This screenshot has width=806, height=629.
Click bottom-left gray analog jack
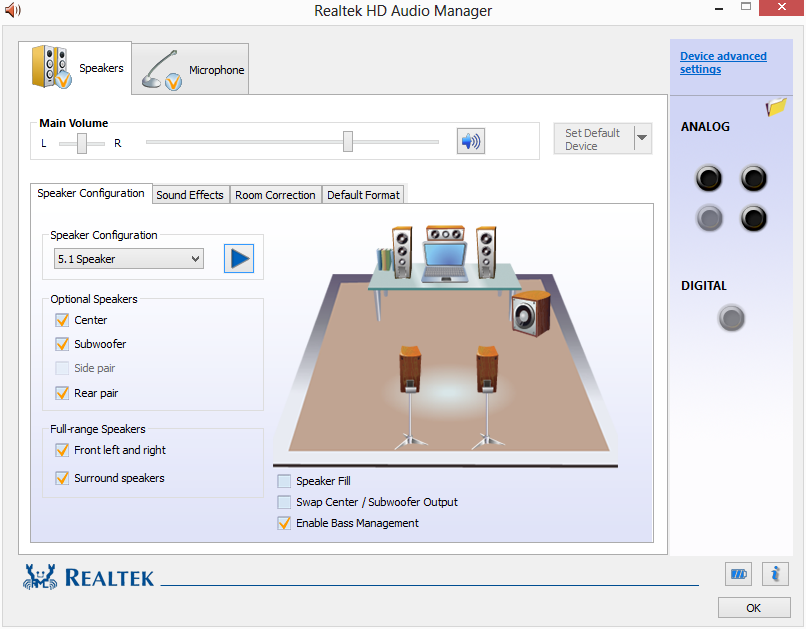click(x=709, y=218)
